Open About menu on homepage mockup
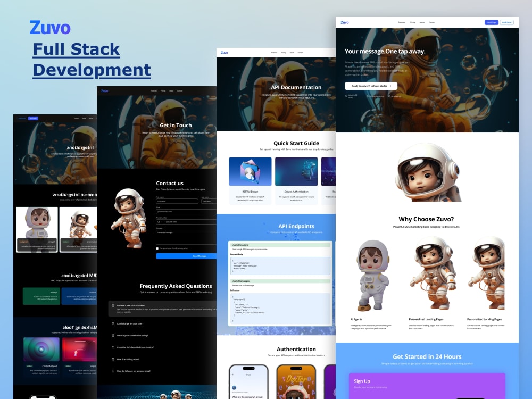 click(422, 22)
